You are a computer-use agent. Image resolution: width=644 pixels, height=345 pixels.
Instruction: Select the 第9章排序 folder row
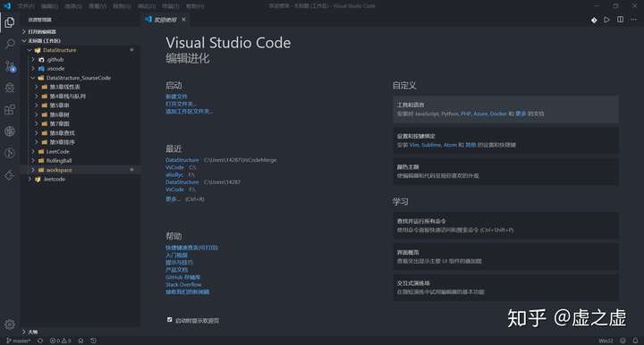coord(80,142)
